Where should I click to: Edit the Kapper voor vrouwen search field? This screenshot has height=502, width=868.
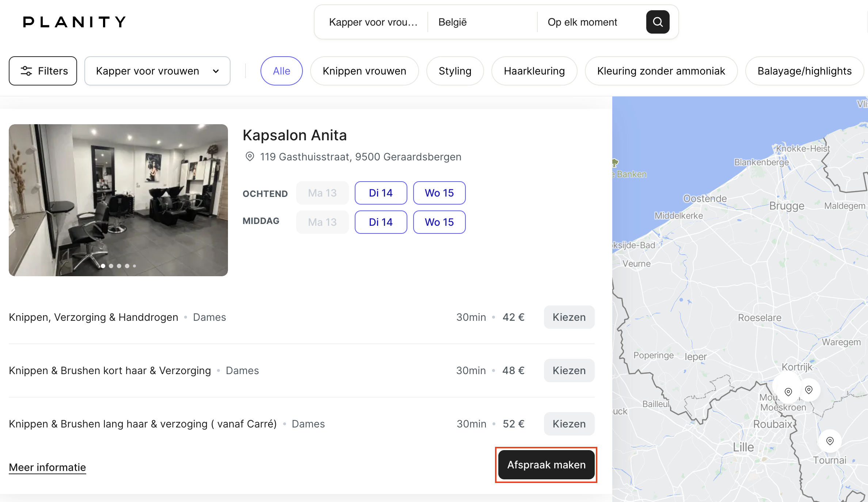373,22
